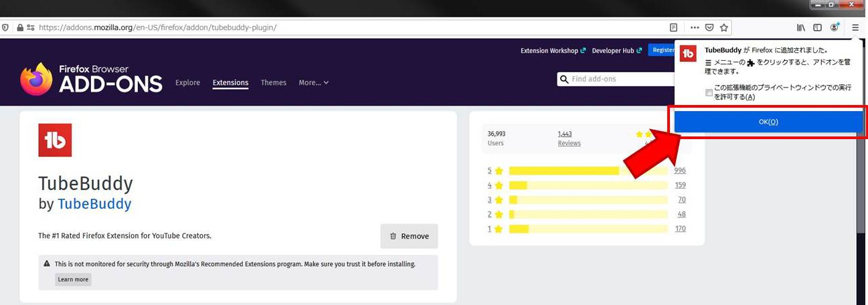
Task: Confirm with the OK(O) button
Action: pos(768,122)
